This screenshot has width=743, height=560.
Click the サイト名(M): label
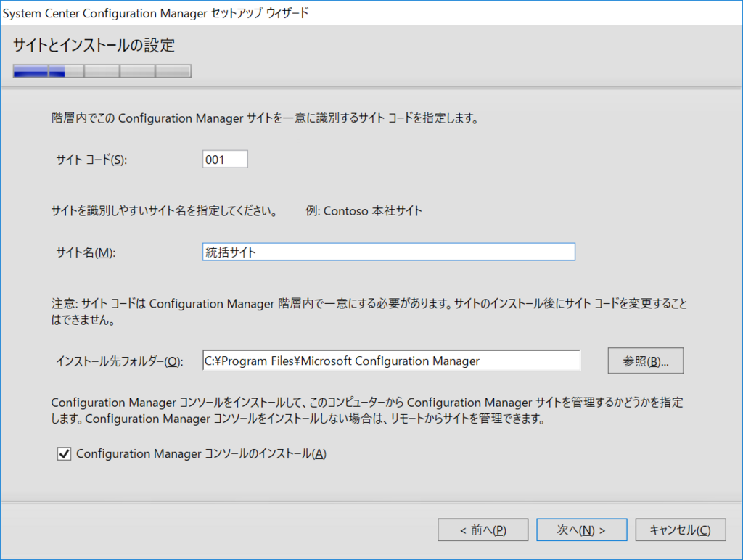86,252
